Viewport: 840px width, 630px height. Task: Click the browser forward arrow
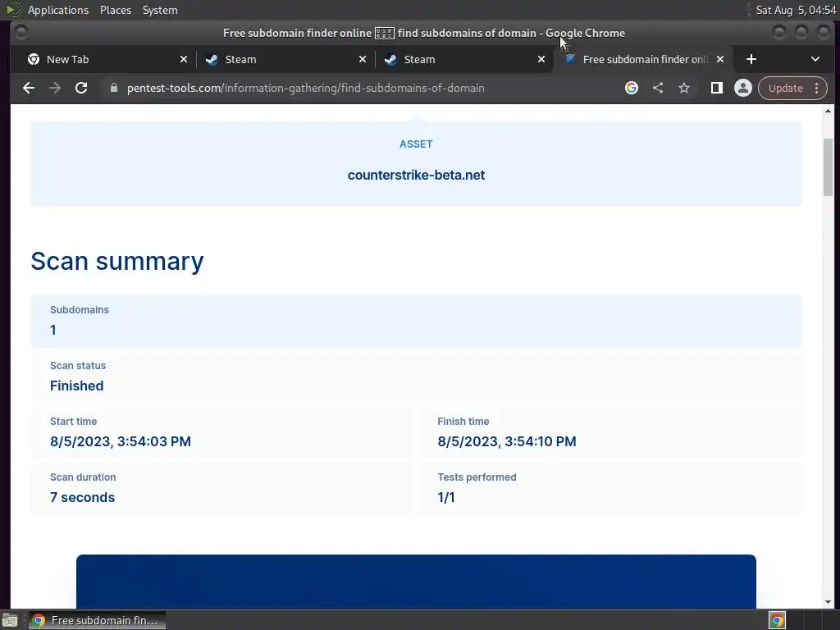(x=55, y=88)
